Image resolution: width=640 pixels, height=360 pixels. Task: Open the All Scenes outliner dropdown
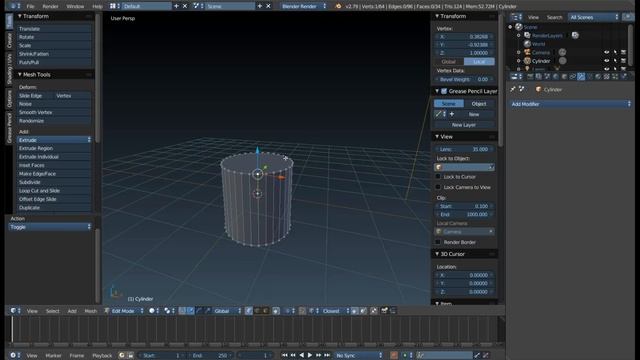(594, 17)
